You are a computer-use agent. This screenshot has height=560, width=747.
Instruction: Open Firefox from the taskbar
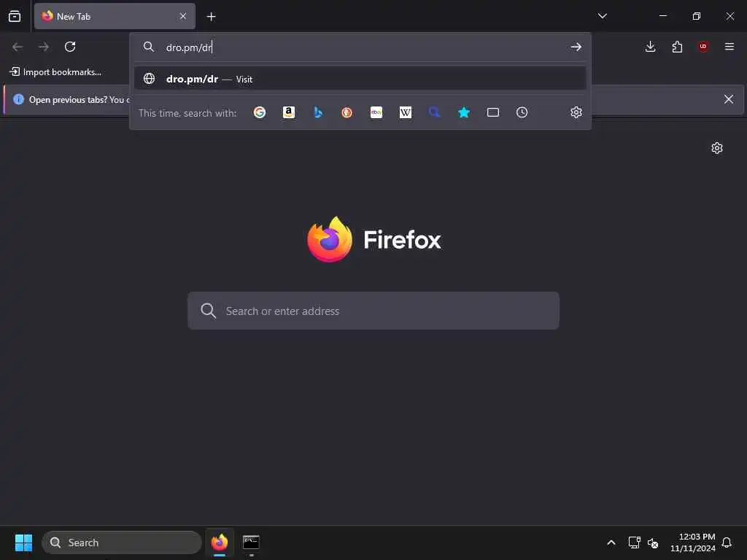(220, 542)
